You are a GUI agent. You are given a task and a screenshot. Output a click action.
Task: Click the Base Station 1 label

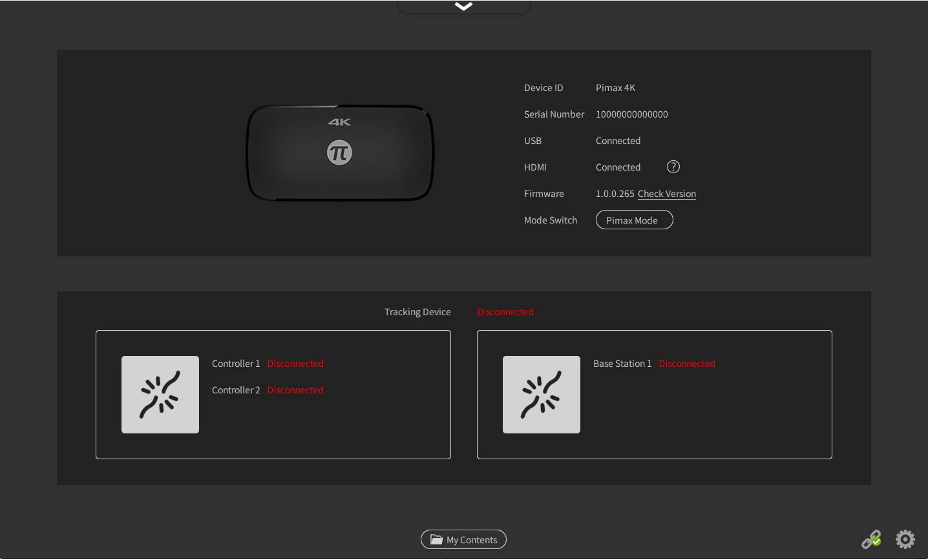click(622, 364)
